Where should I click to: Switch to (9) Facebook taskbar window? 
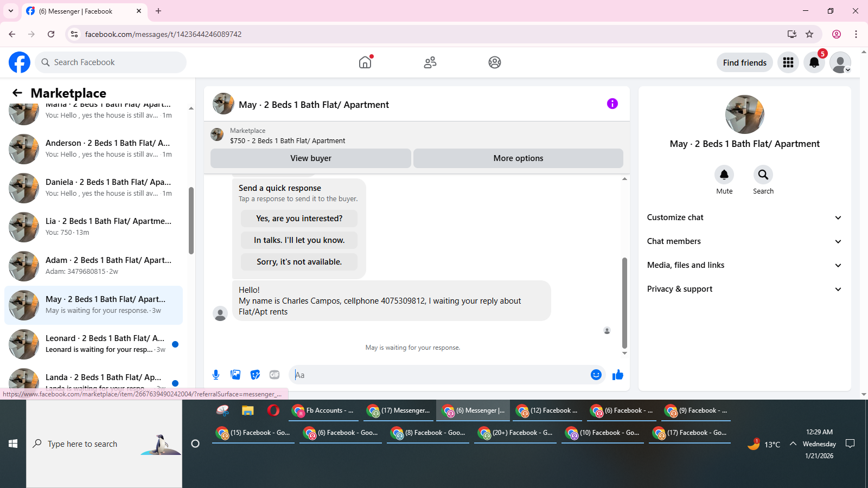pos(697,410)
